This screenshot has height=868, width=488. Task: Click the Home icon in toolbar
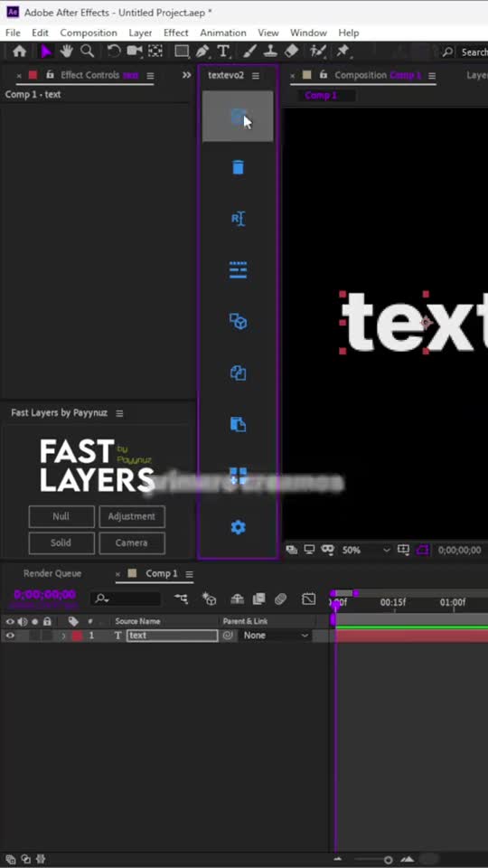click(19, 52)
